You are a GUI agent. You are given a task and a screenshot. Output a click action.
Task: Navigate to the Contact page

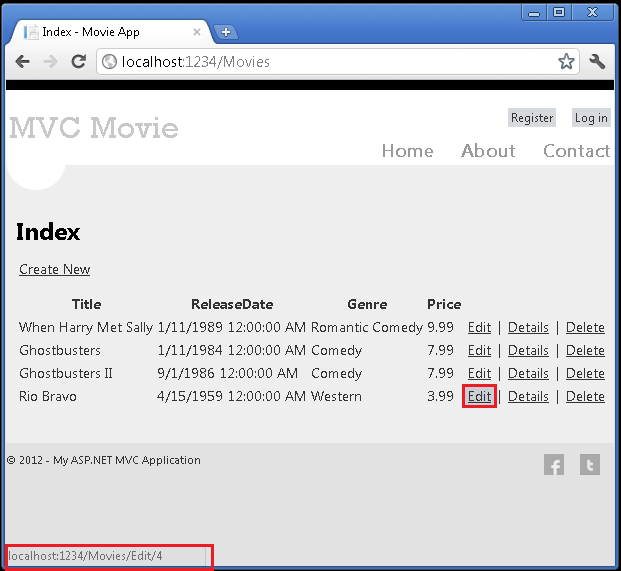576,151
